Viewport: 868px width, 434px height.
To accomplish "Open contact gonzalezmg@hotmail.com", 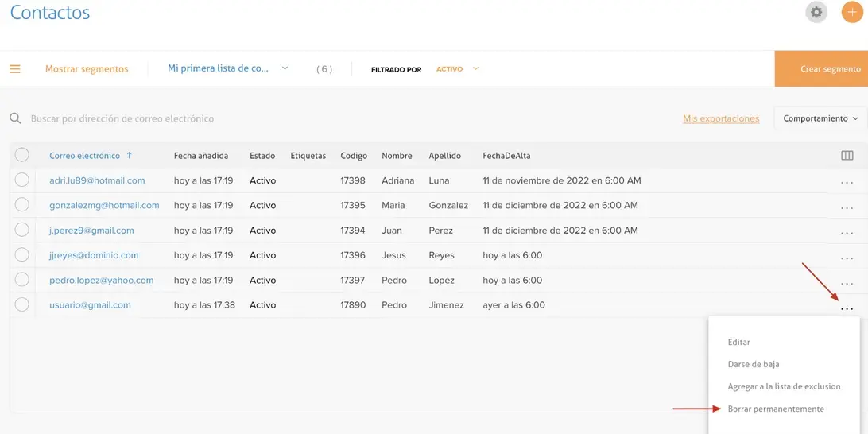I will [x=104, y=205].
